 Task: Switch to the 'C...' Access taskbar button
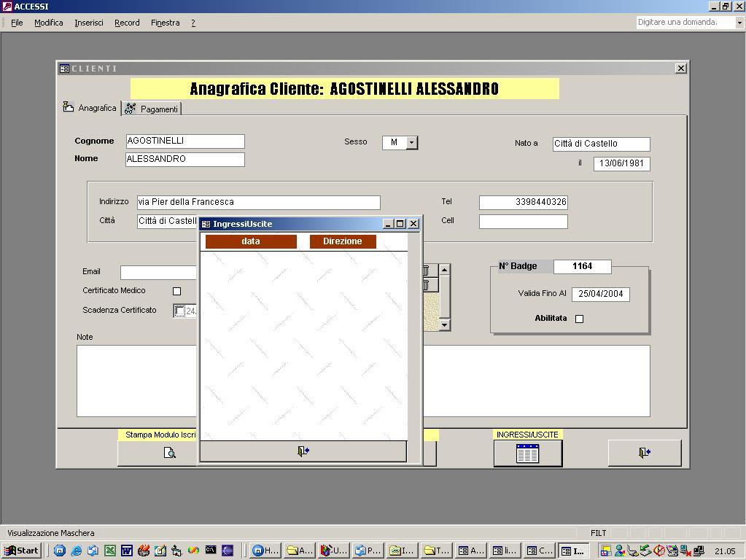pyautogui.click(x=540, y=551)
